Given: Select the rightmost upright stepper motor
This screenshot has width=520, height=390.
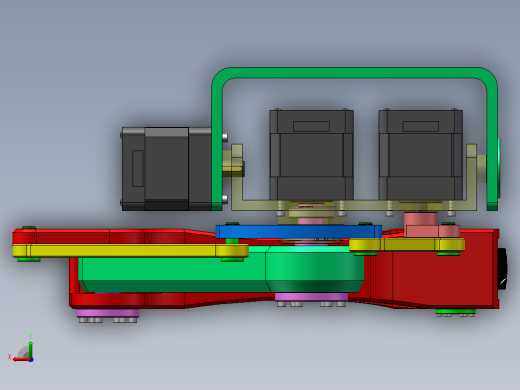Looking at the screenshot, I should pyautogui.click(x=420, y=155).
